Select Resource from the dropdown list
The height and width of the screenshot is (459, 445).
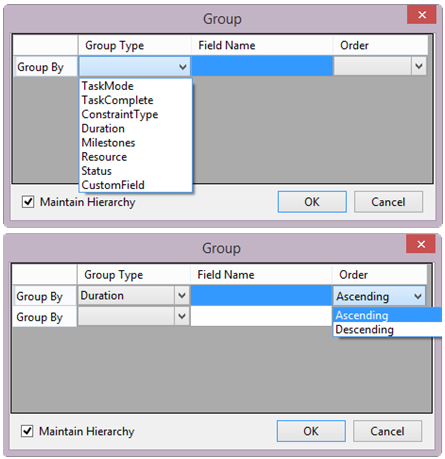point(136,157)
